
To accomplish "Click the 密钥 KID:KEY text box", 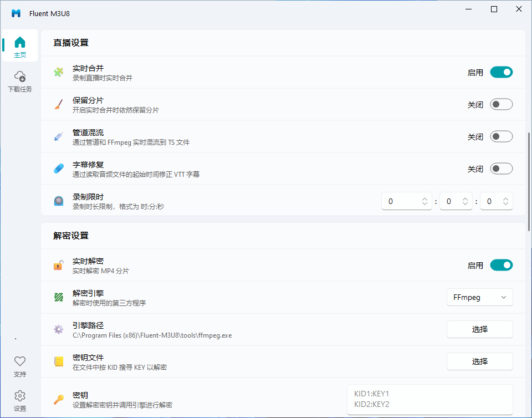I will [x=429, y=399].
